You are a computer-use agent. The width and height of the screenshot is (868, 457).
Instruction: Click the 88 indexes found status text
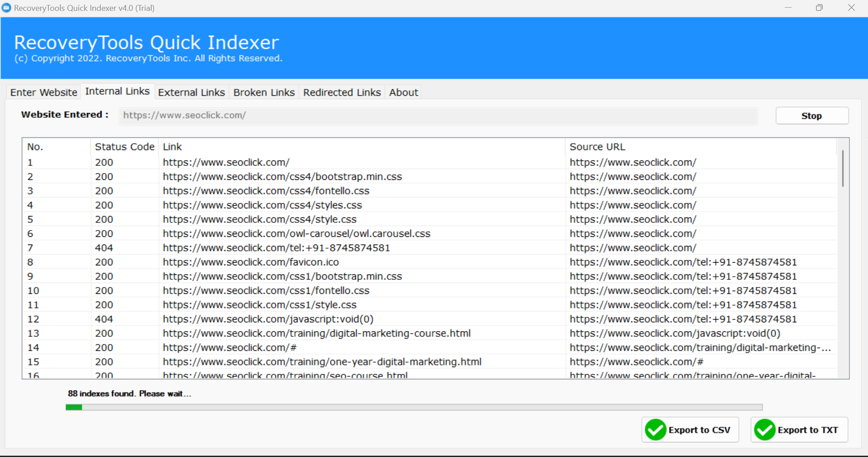click(129, 394)
